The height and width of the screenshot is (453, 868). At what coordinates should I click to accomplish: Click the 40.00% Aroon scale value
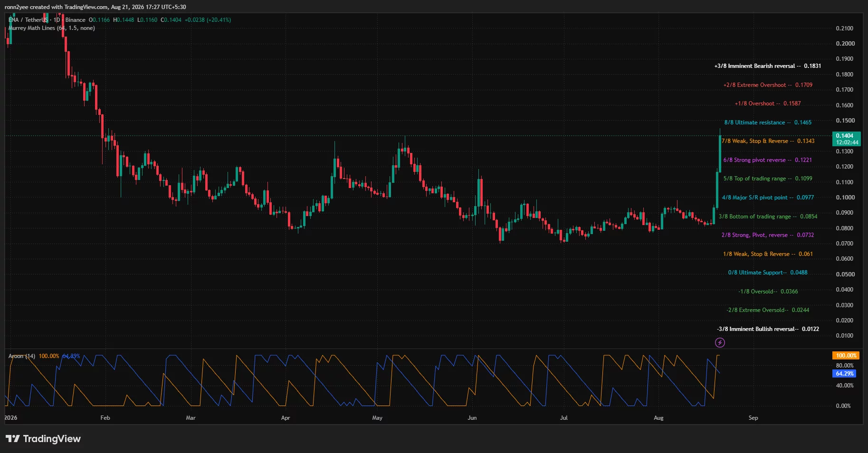click(x=845, y=386)
